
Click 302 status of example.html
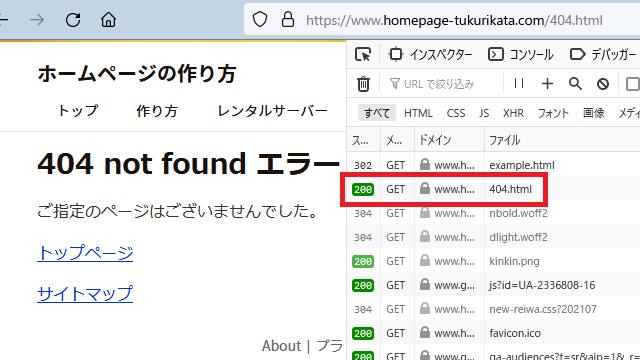(x=363, y=165)
